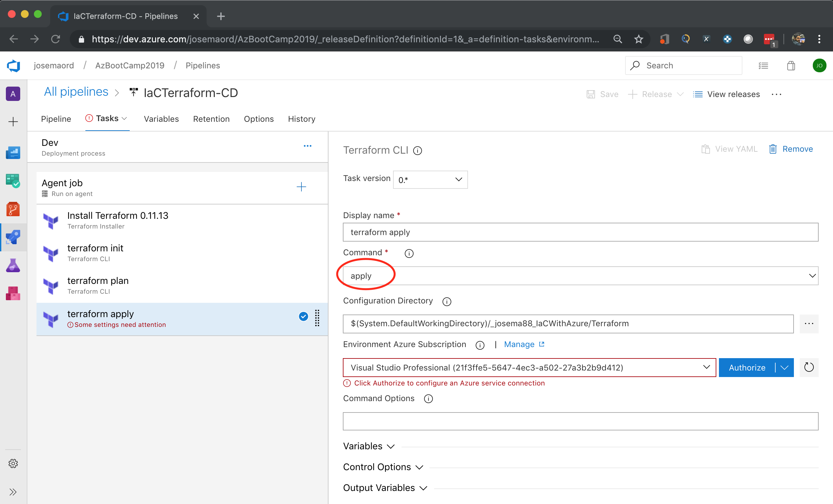833x504 pixels.
Task: Open Artifacts icon in the sidebar
Action: click(13, 293)
